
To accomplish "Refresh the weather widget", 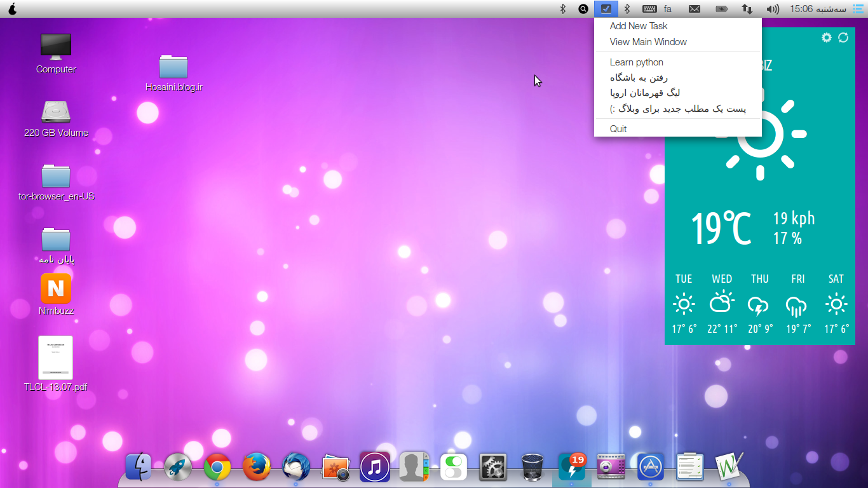I will click(x=843, y=37).
